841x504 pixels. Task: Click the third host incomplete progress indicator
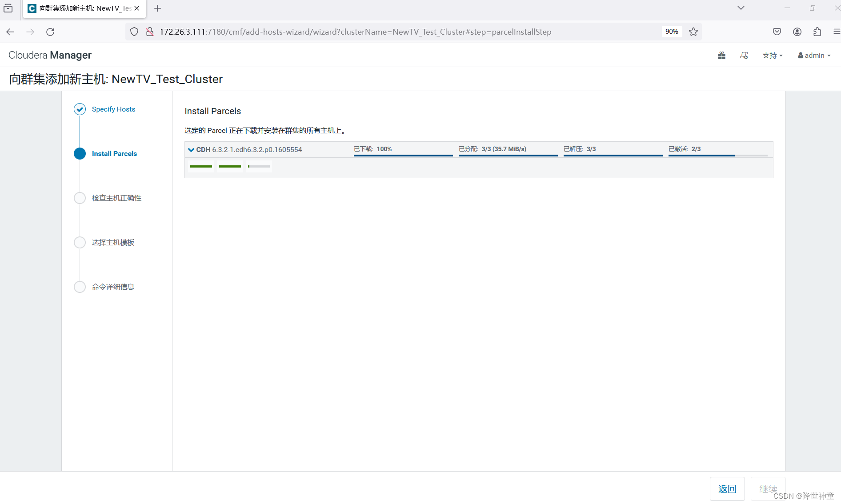[259, 166]
